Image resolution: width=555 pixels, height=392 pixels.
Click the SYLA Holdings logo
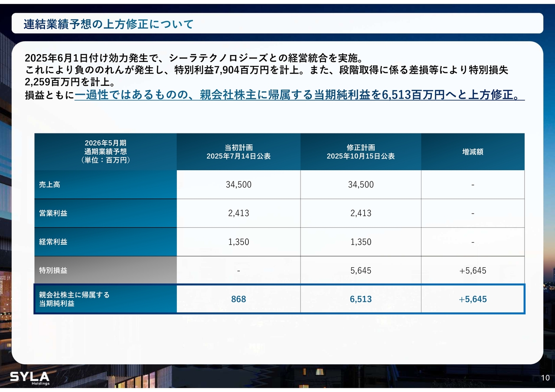(x=30, y=378)
